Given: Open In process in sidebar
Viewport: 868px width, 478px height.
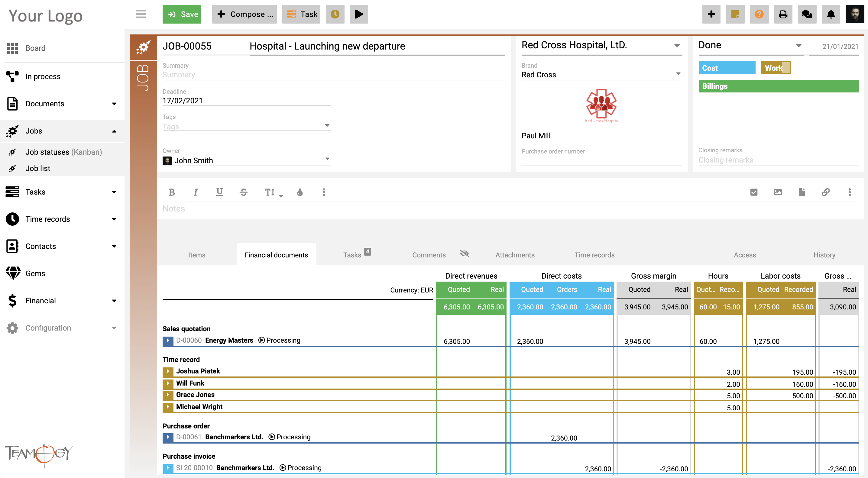Looking at the screenshot, I should [x=62, y=76].
